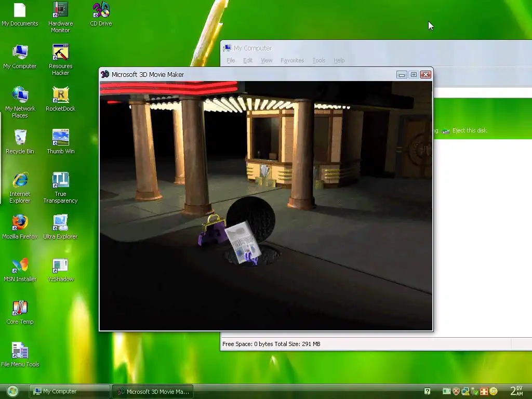Viewport: 532px width, 399px height.
Task: Minimize the Microsoft 3D Movie Maker window
Action: (x=402, y=75)
